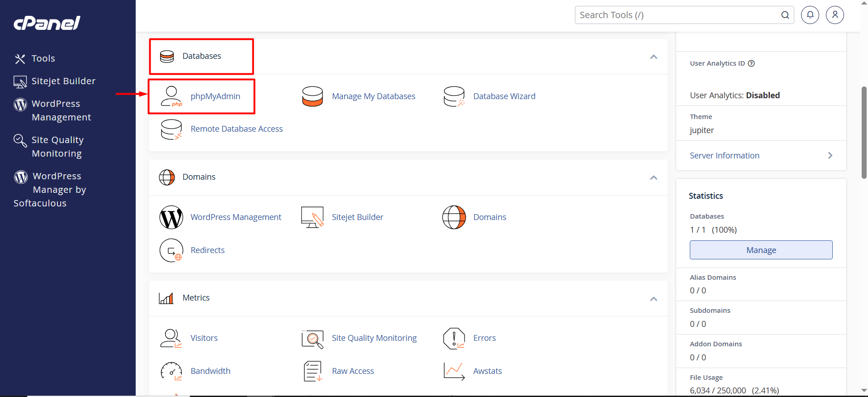
Task: Open the Bandwidth gauge icon
Action: 171,371
